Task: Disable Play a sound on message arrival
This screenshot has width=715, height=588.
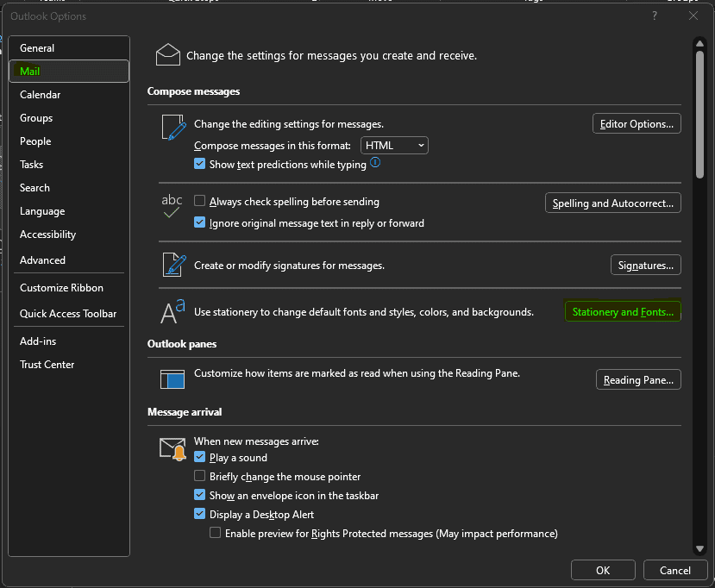Action: [199, 457]
